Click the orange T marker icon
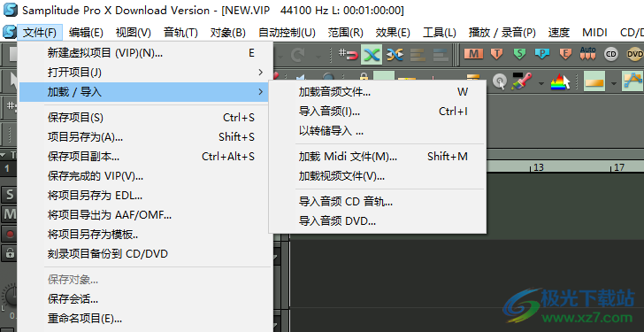 point(497,54)
